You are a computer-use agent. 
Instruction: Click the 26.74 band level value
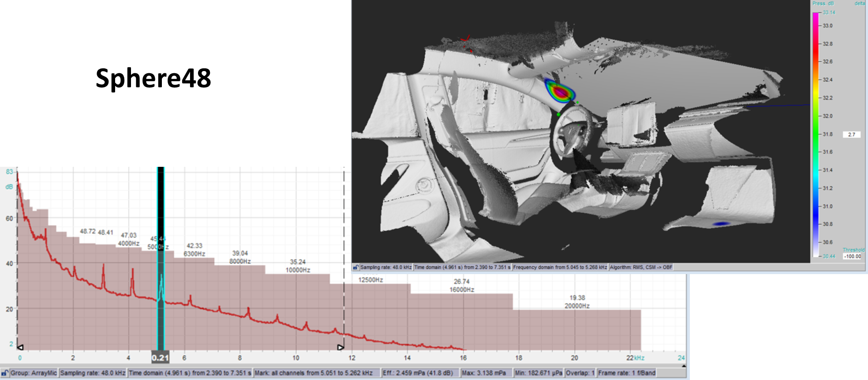(x=462, y=282)
